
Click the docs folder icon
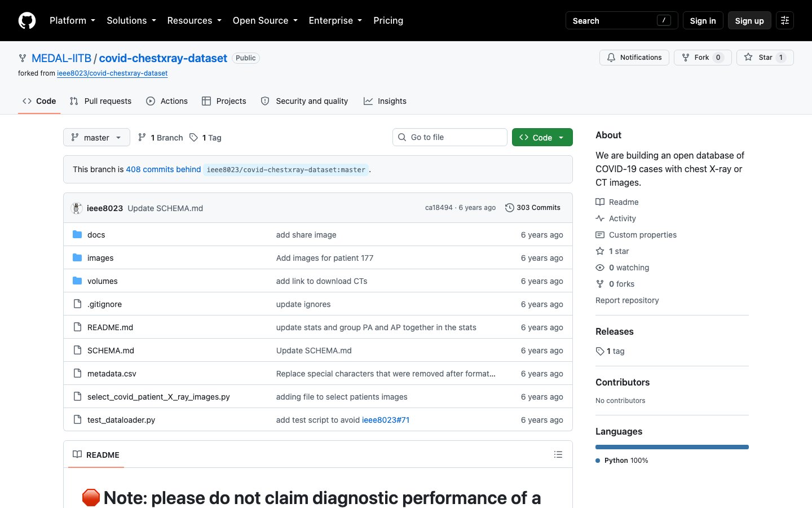[x=77, y=234]
